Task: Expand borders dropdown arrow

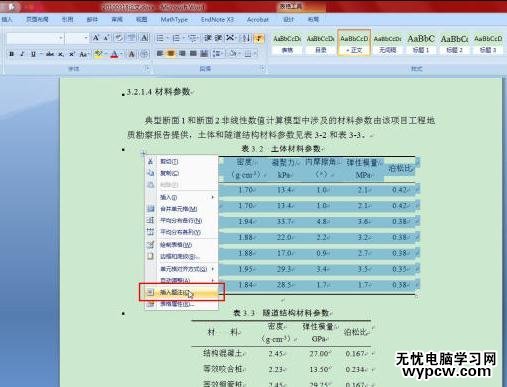Action: (255, 53)
